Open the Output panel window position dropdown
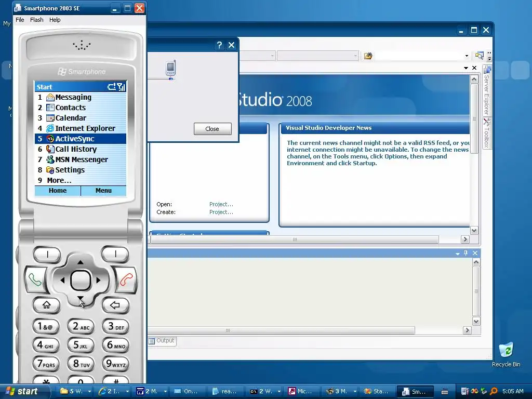The width and height of the screenshot is (532, 399). [457, 254]
